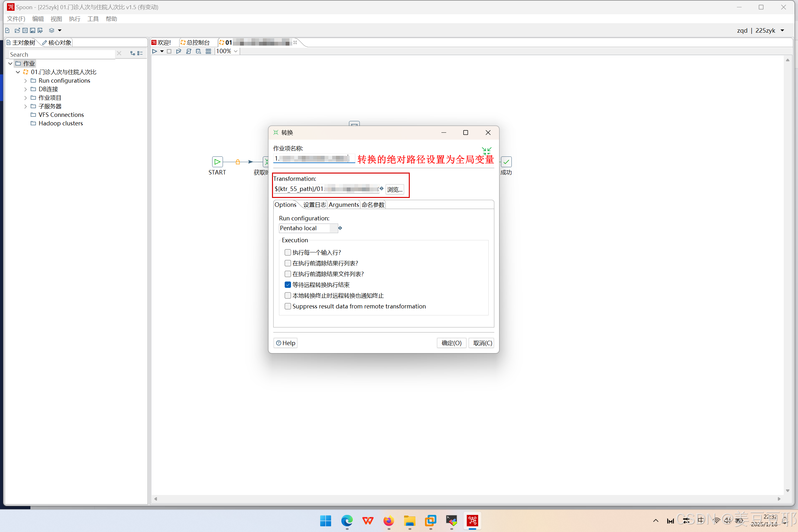Click the canvas horizontal scrollbar
Viewport: 798px width, 532px height.
[x=466, y=499]
